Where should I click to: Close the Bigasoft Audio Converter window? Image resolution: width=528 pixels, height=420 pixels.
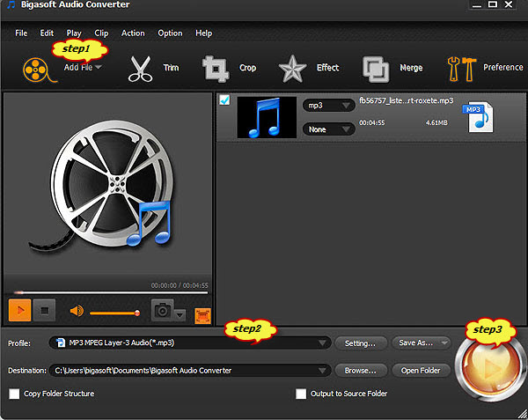point(509,4)
